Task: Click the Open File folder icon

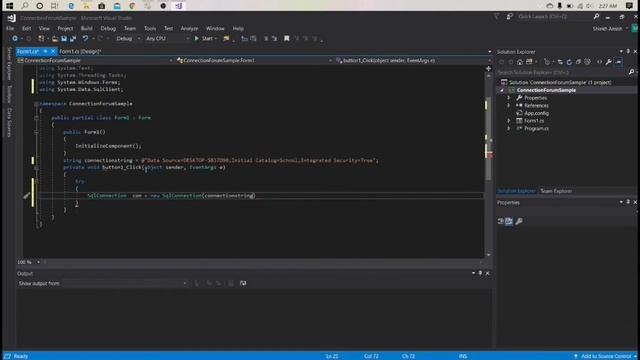Action: tap(55, 38)
